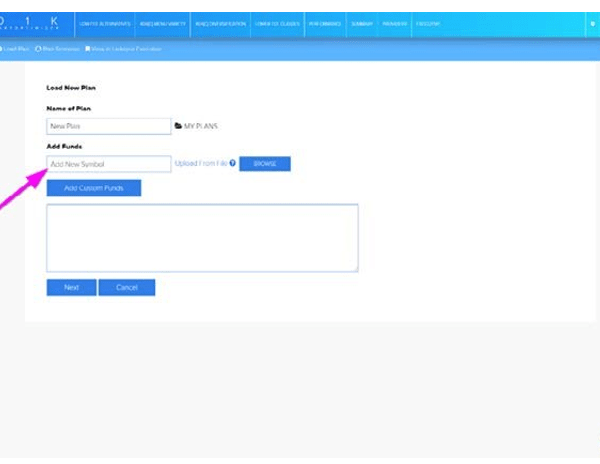Click the folder icon beside MY PLANS
The image size is (600, 464).
pyautogui.click(x=179, y=127)
